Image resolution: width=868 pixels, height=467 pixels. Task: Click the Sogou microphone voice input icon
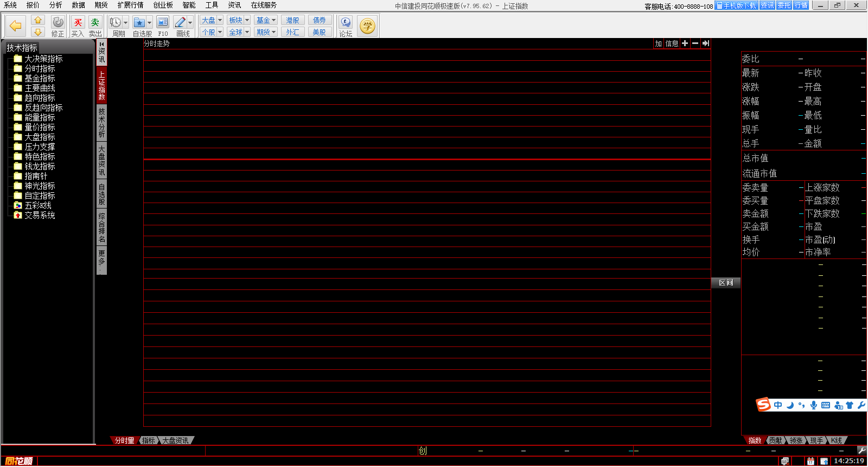coord(814,405)
